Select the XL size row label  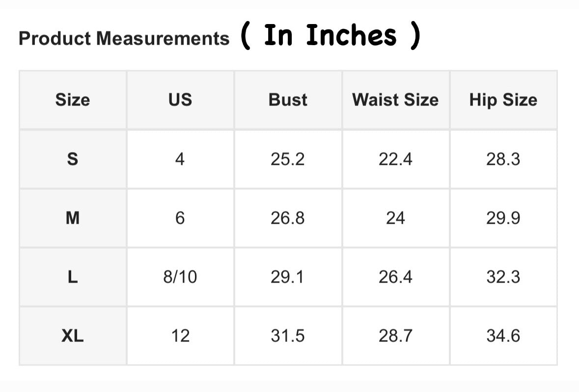click(73, 336)
